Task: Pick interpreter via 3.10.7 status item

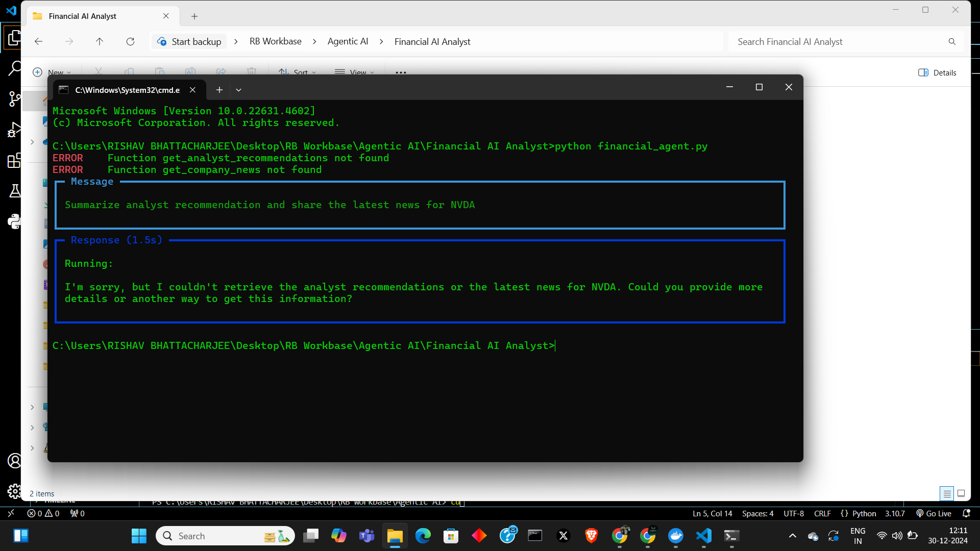Action: tap(895, 514)
